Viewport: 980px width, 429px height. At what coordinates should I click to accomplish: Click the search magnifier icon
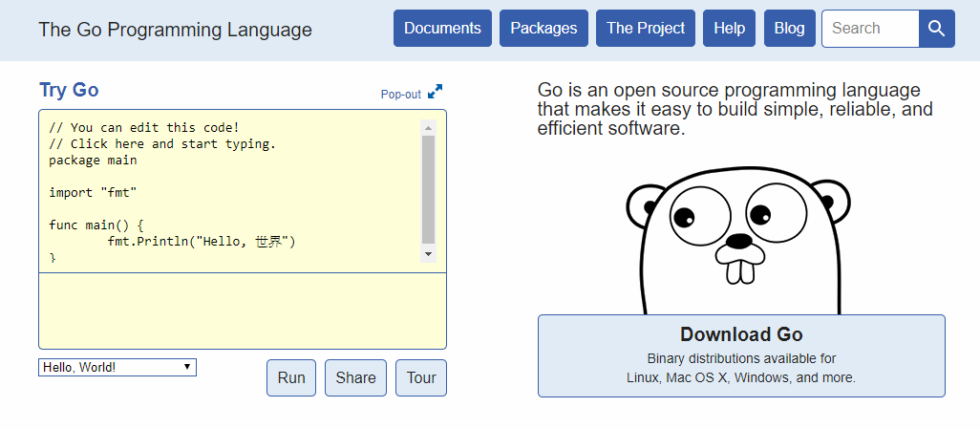(936, 29)
